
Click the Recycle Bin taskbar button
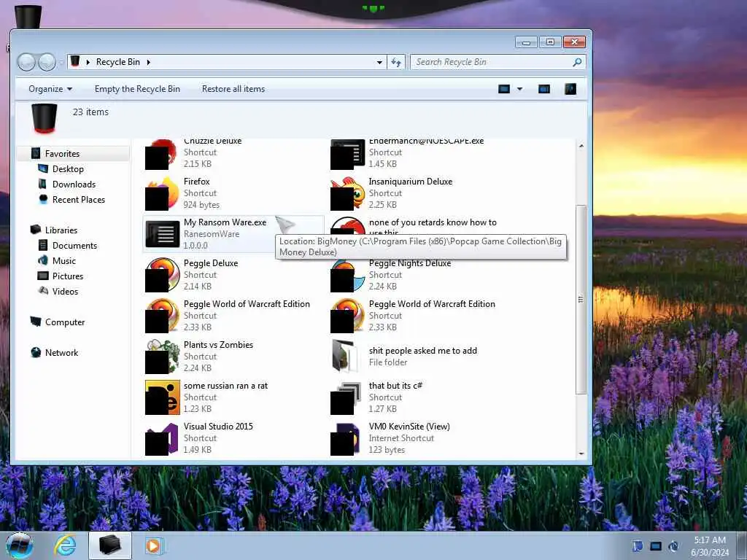110,545
